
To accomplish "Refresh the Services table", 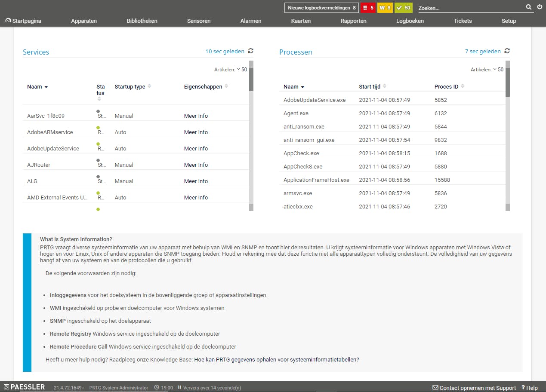I will 250,51.
